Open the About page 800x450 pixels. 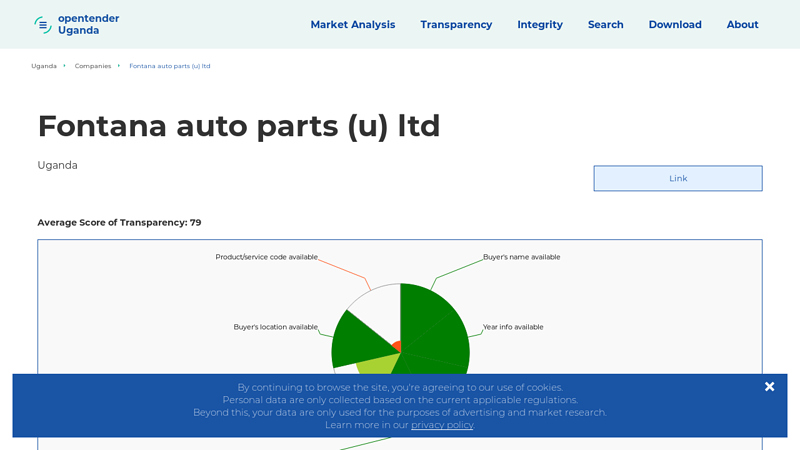(x=742, y=24)
